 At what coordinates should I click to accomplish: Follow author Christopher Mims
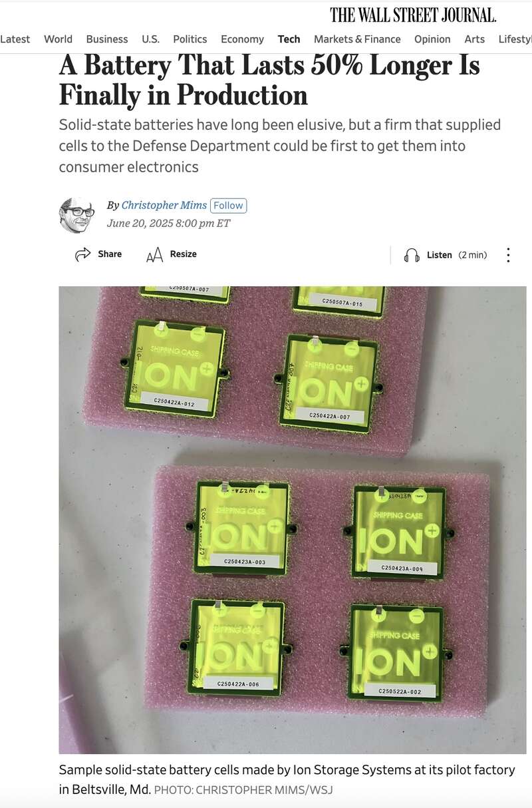click(x=228, y=206)
